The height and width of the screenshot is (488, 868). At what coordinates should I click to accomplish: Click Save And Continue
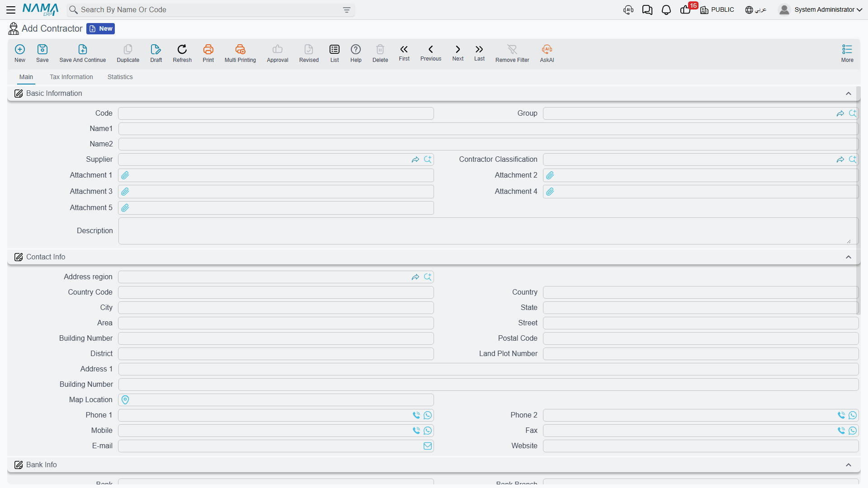pyautogui.click(x=83, y=53)
